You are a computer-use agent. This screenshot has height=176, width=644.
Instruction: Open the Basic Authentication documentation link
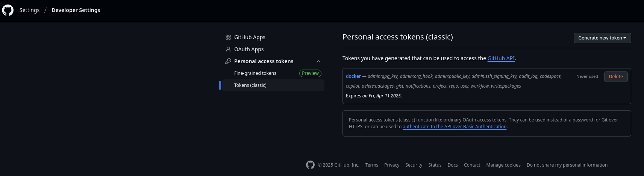point(455,127)
